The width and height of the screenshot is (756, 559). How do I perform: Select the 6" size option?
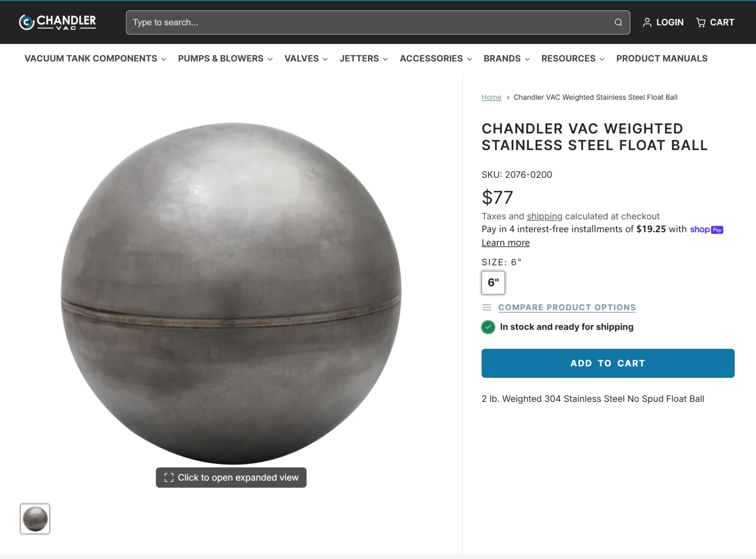493,282
